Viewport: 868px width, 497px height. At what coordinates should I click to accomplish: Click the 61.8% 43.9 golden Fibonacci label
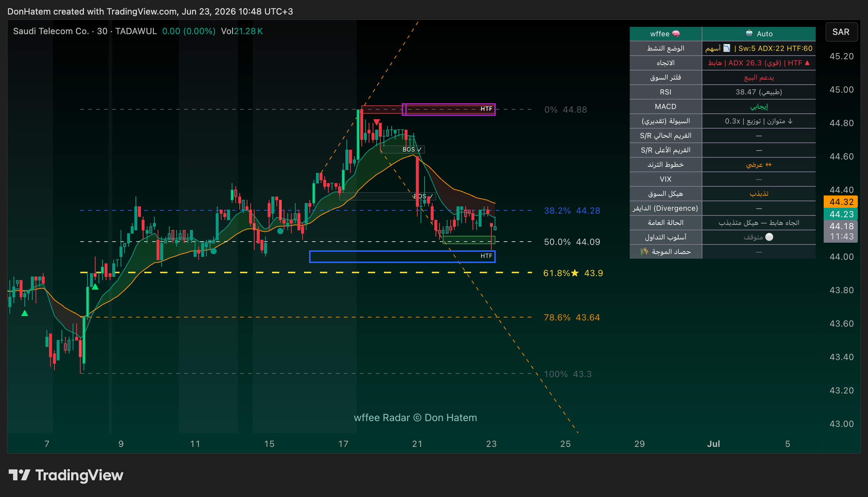(x=573, y=273)
